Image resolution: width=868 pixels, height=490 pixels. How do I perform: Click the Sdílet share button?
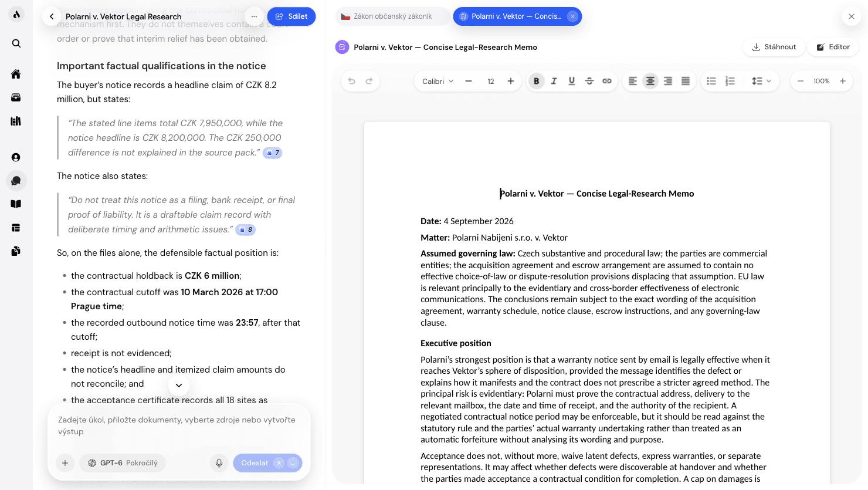291,16
